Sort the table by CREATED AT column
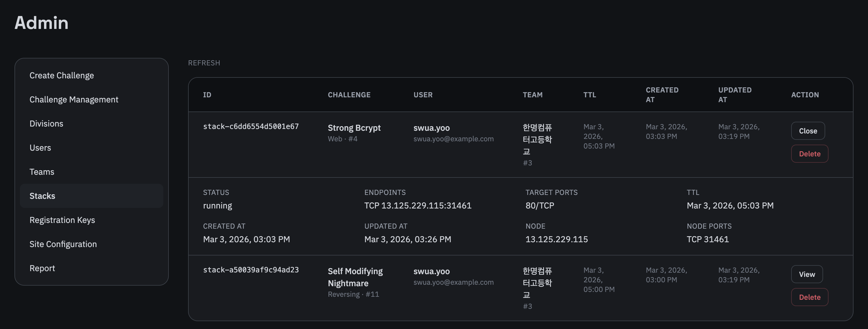The height and width of the screenshot is (329, 868). [662, 95]
